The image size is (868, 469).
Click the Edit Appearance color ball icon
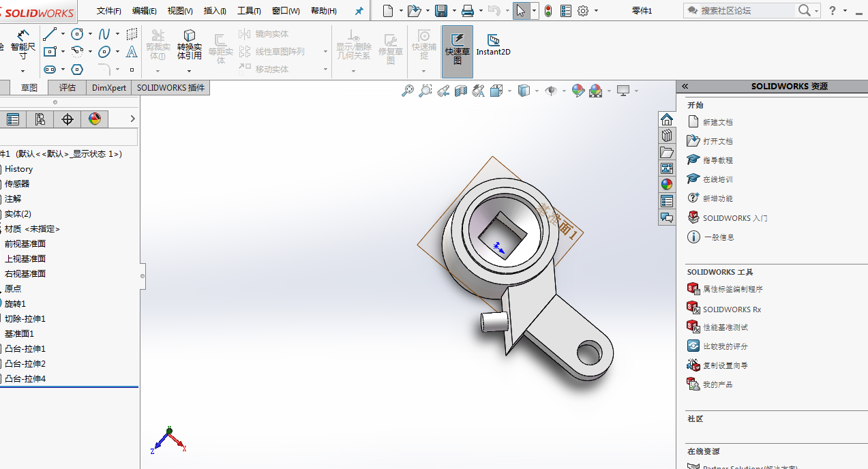(578, 90)
